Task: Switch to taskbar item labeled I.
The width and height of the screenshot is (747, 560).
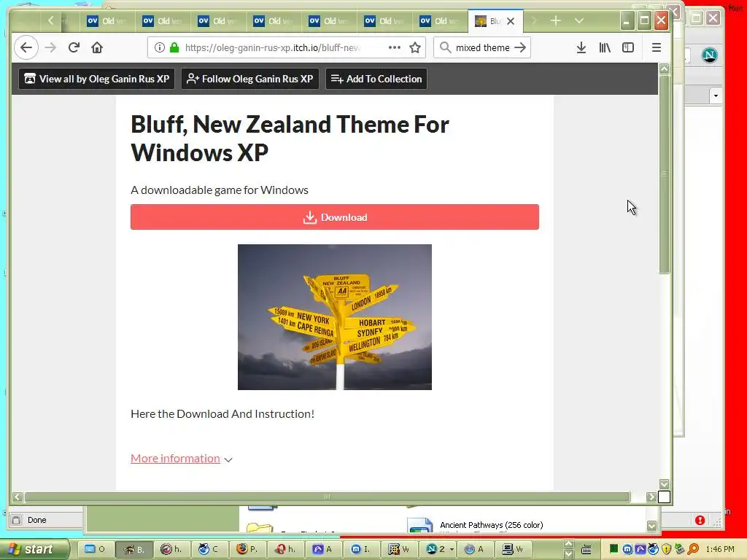Action: coord(360,549)
